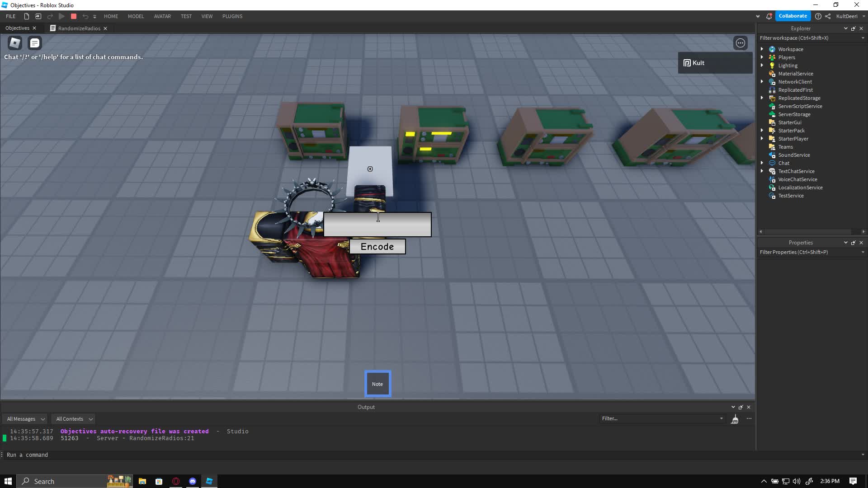Click the new file icon in toolbar
868x488 pixels.
(x=27, y=16)
